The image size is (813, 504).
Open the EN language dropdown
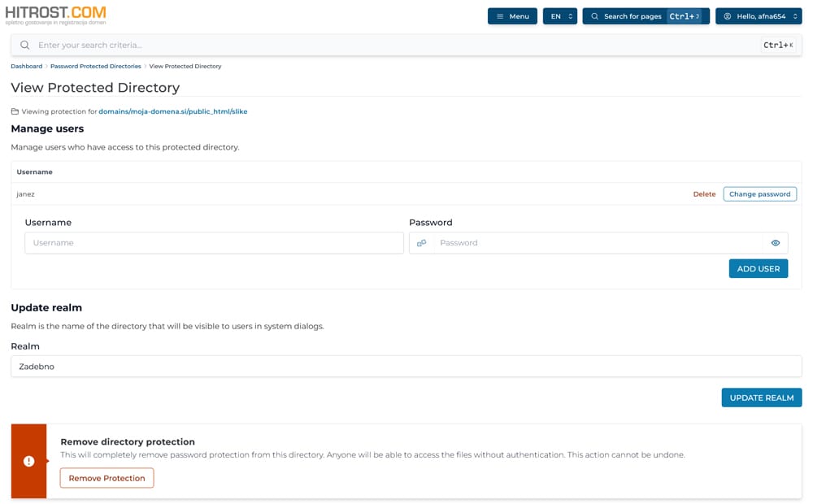coord(559,16)
